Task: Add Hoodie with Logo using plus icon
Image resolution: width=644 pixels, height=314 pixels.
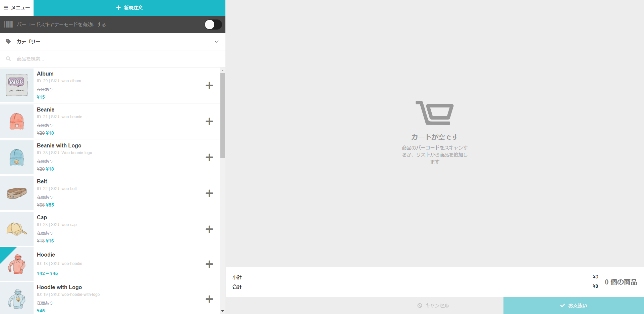Action: point(209,299)
